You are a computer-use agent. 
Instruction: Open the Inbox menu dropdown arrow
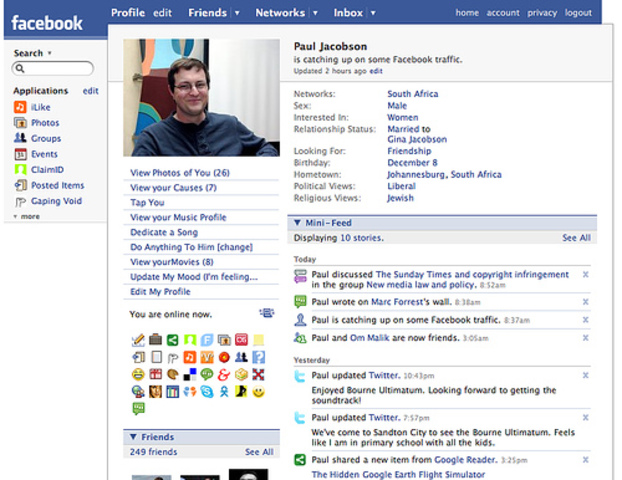pos(373,13)
